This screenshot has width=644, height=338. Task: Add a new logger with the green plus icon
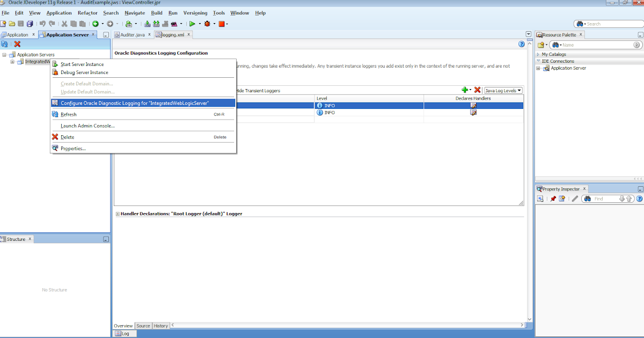466,91
